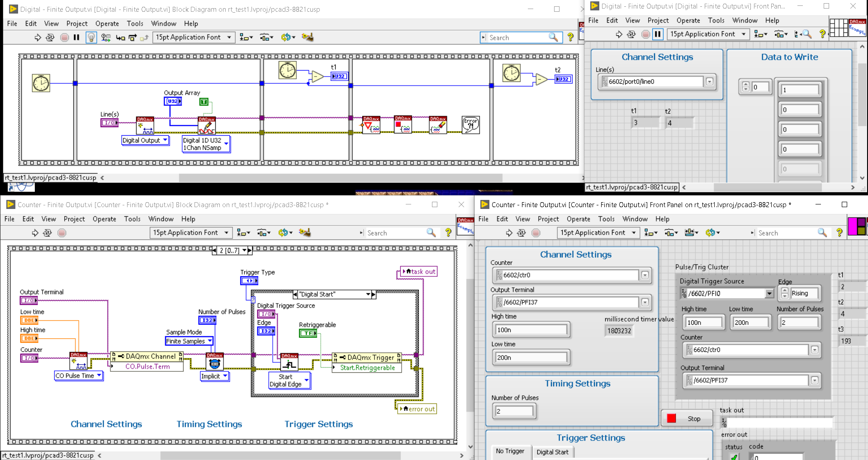Run the Digital Finite Output block diagram

tap(38, 38)
